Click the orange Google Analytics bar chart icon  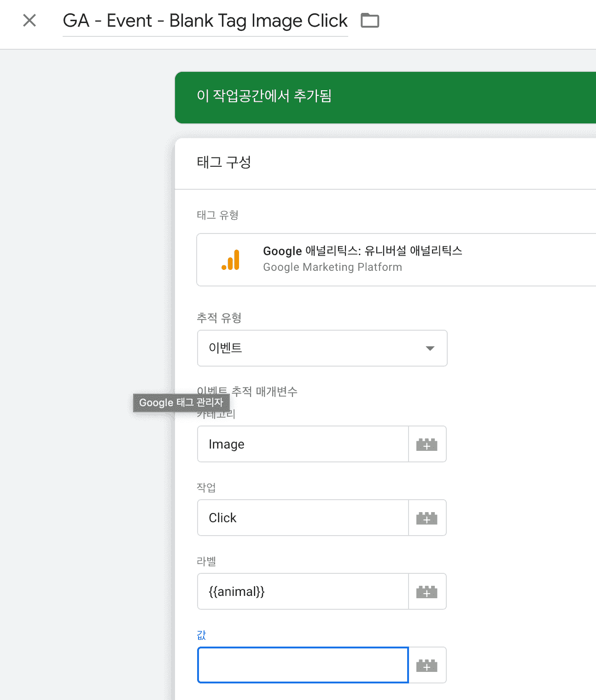tap(231, 260)
